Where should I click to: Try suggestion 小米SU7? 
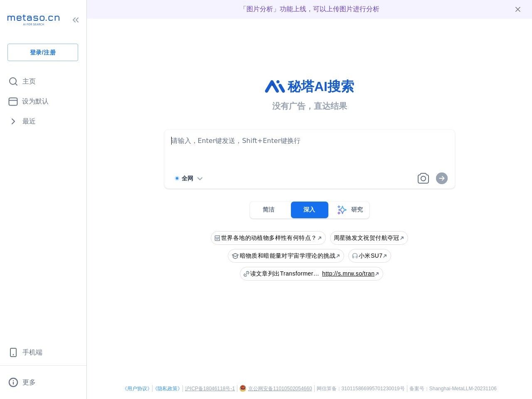pyautogui.click(x=369, y=256)
